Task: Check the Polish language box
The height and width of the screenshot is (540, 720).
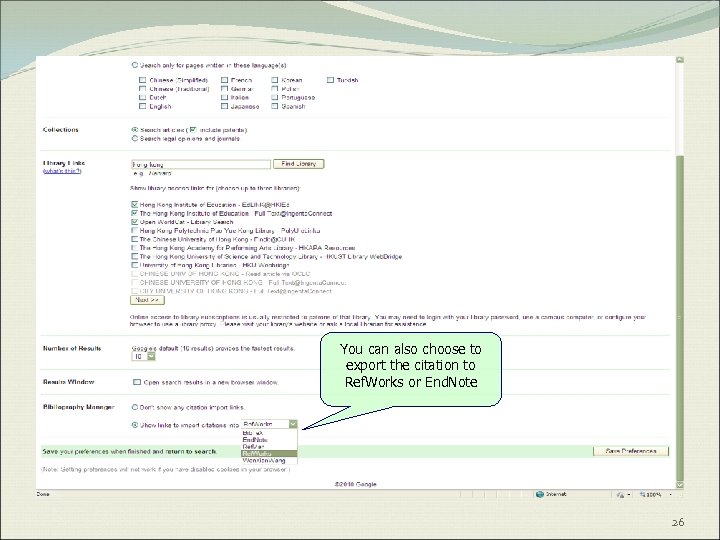Action: (275, 89)
